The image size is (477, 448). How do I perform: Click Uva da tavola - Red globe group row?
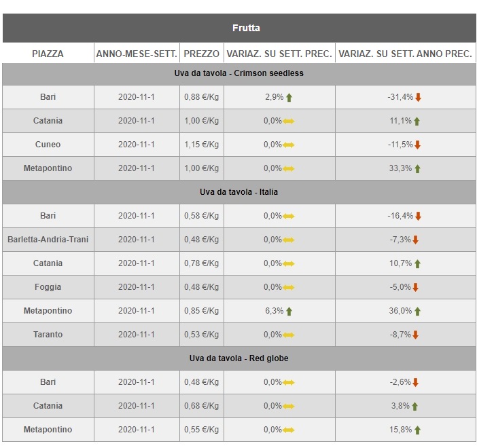238,358
